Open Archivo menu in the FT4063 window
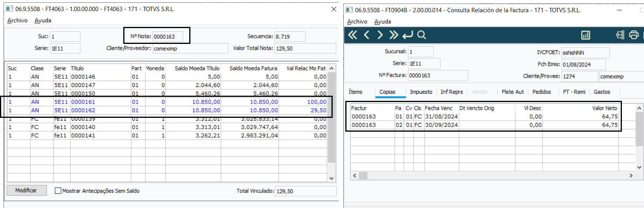This screenshot has width=644, height=208. tap(17, 21)
